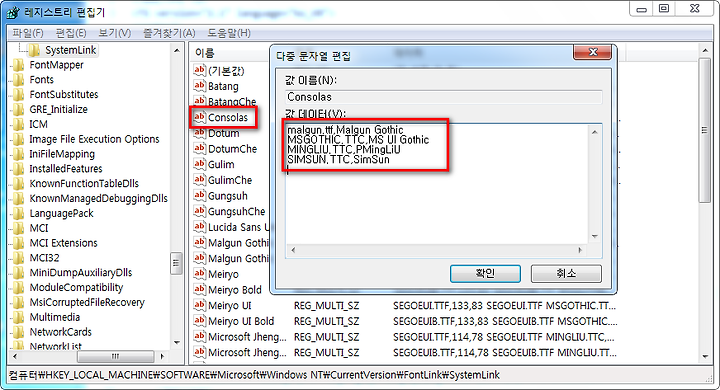Click the string icon of GungsuhChe value

pos(199,211)
